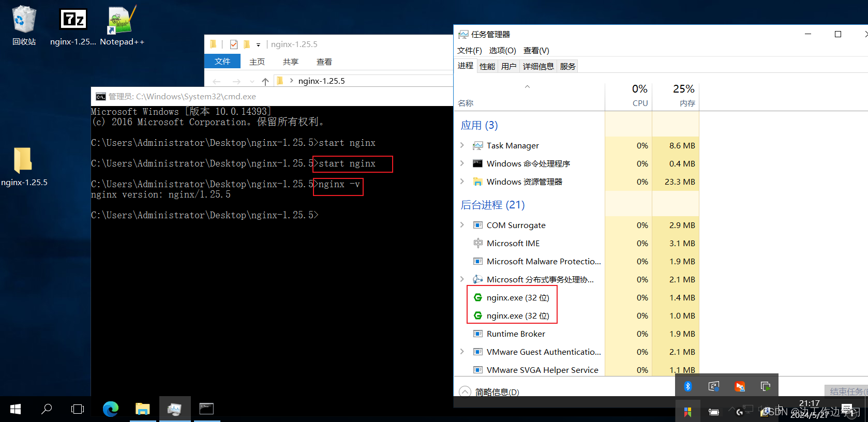Select the Microsoft Malware Protectio... process row
This screenshot has width=868, height=422.
(x=577, y=262)
